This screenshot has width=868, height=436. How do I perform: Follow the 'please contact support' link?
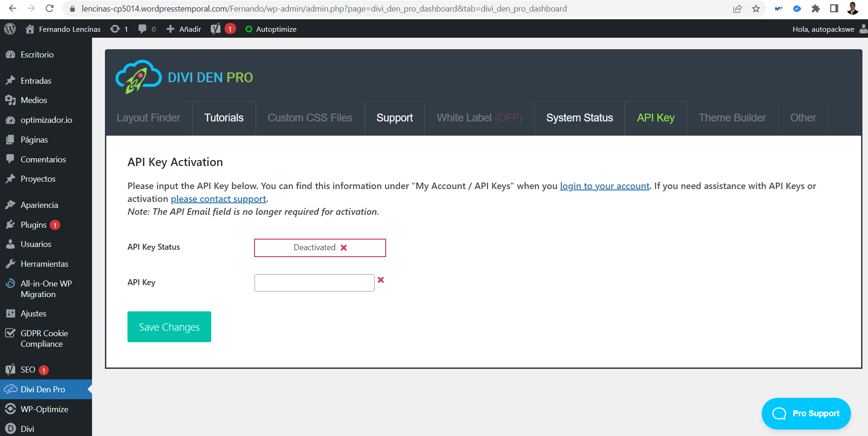coord(219,199)
